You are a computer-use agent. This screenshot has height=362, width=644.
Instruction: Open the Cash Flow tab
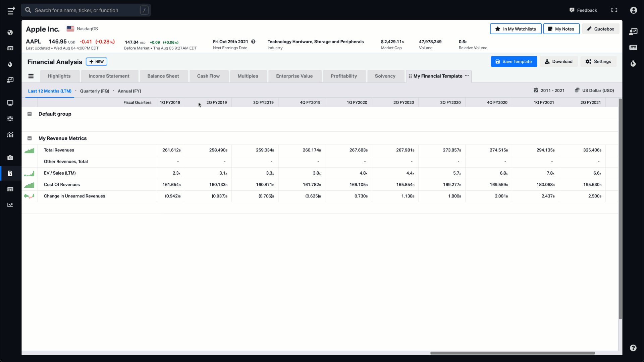pyautogui.click(x=208, y=76)
